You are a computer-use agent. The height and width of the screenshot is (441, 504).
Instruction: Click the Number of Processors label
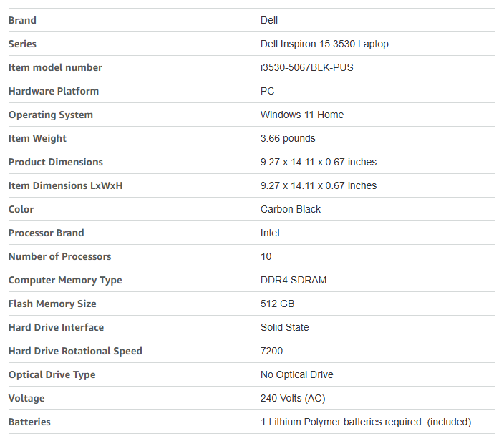pos(60,256)
